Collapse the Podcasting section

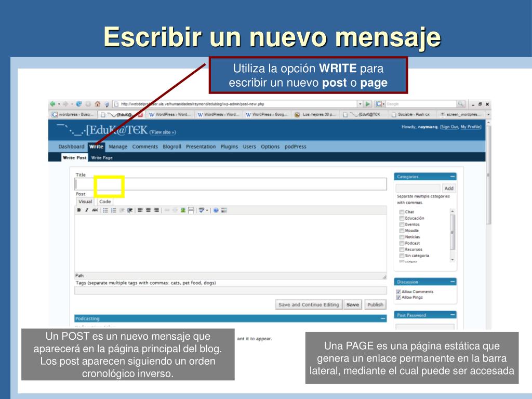pyautogui.click(x=383, y=318)
